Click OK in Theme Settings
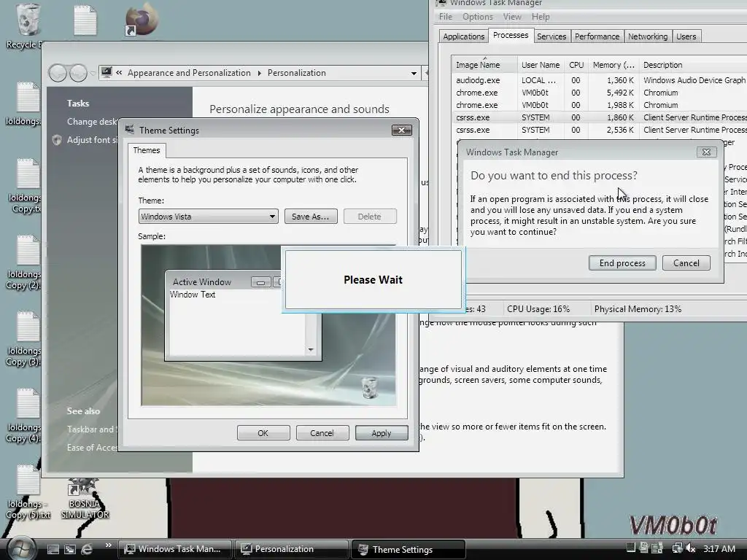This screenshot has height=560, width=747. click(263, 433)
